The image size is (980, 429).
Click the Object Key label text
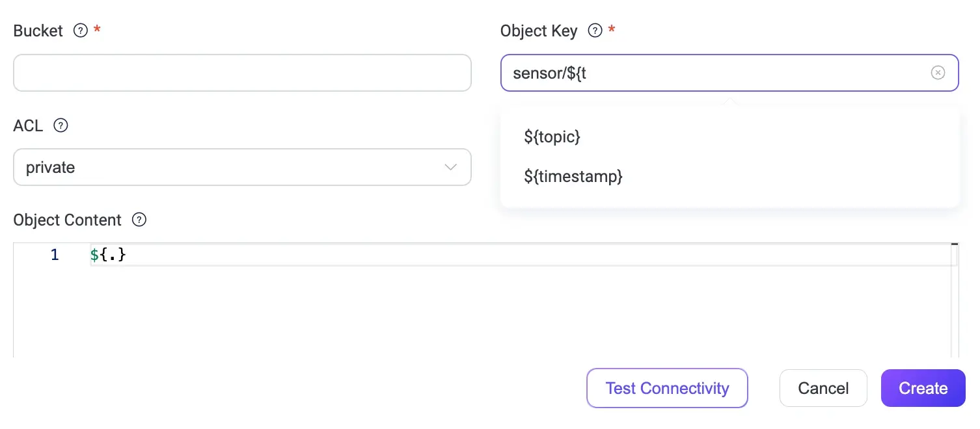click(x=539, y=31)
